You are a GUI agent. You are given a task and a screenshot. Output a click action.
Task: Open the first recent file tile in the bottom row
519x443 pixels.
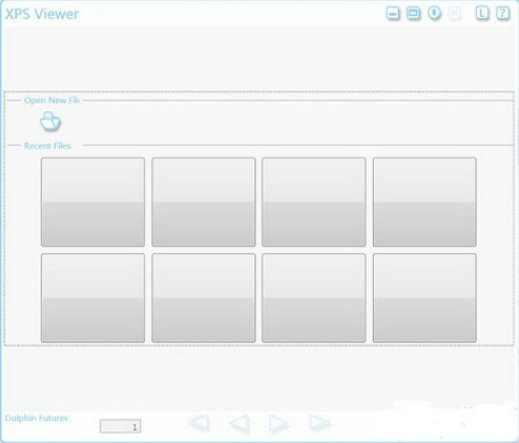pos(93,298)
